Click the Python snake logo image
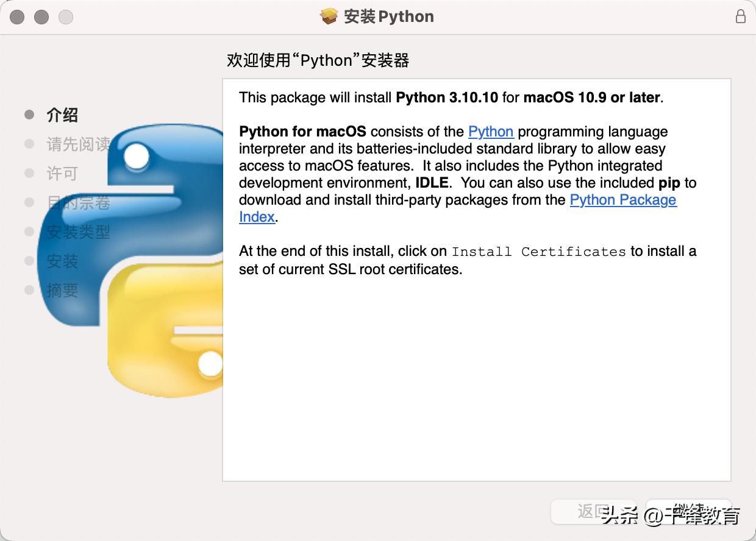756x541 pixels. pos(134,256)
